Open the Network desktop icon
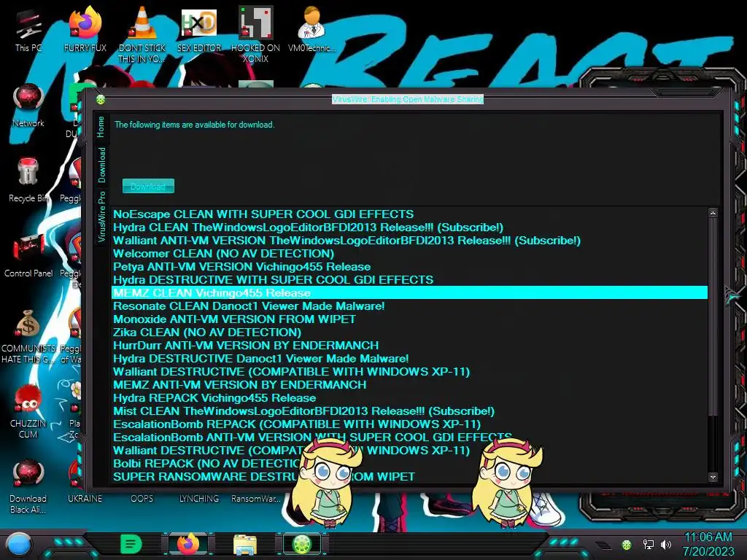The image size is (747, 560). [x=28, y=106]
